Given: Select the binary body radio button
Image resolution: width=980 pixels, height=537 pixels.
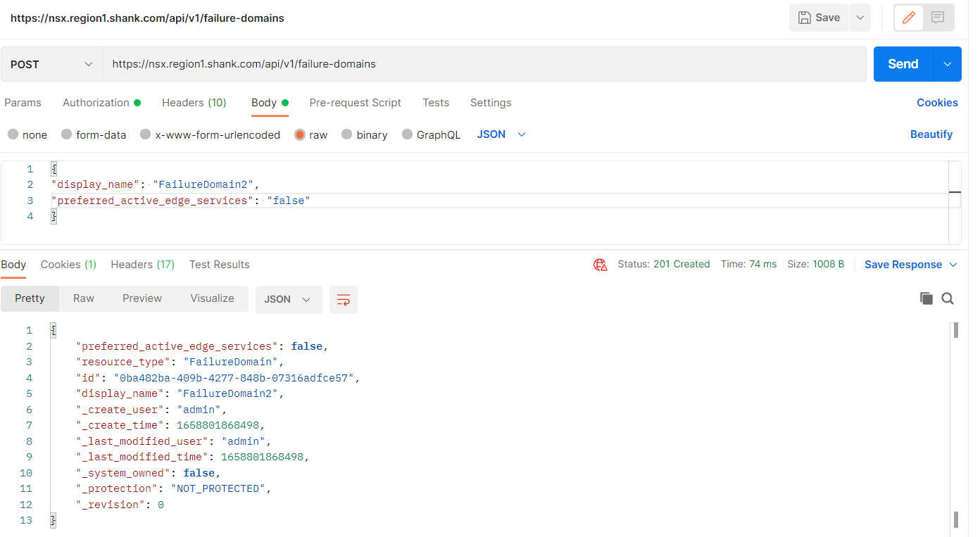Looking at the screenshot, I should 346,134.
